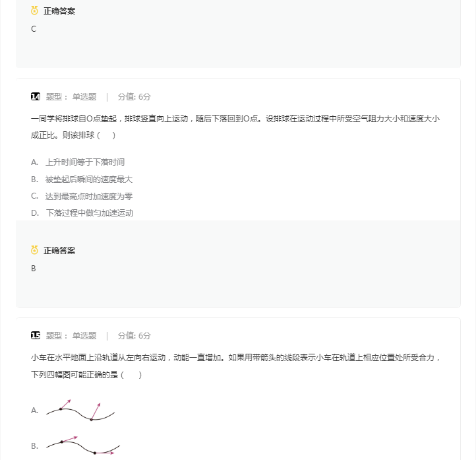Click the question 15 number badge
The width and height of the screenshot is (476, 460).
point(36,335)
